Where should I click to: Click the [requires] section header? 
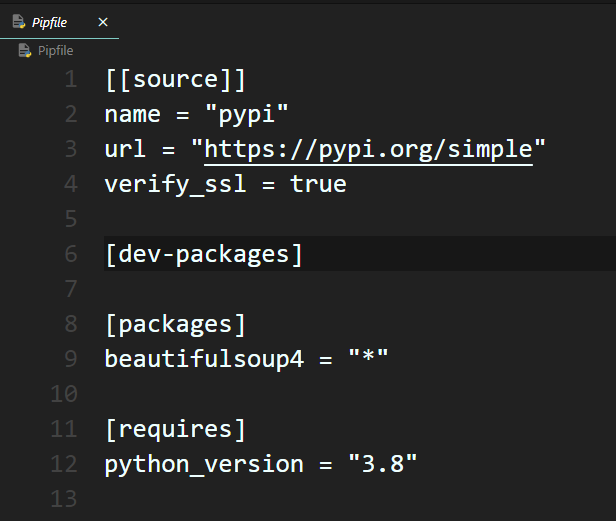pos(175,429)
